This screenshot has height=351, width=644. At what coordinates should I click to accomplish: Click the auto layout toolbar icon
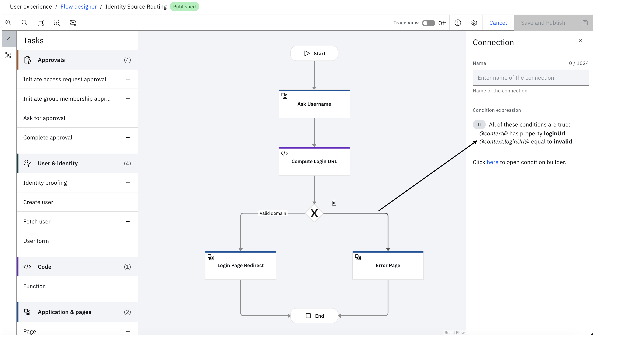tap(73, 23)
